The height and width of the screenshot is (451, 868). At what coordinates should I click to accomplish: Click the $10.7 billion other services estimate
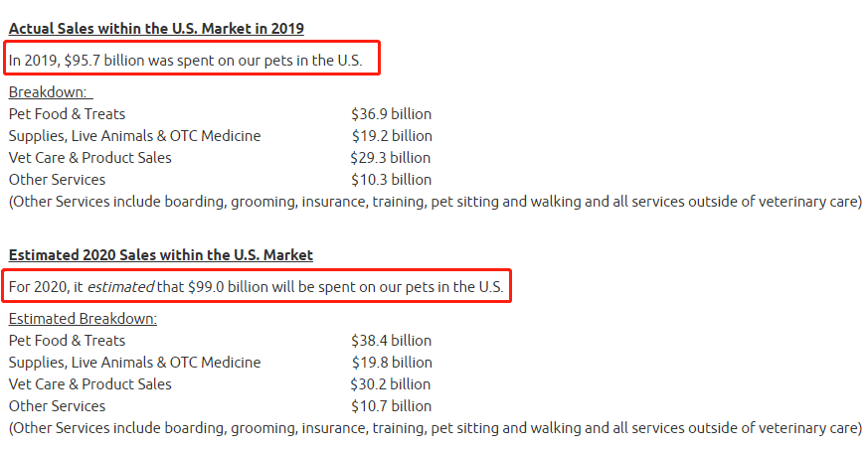tap(391, 406)
